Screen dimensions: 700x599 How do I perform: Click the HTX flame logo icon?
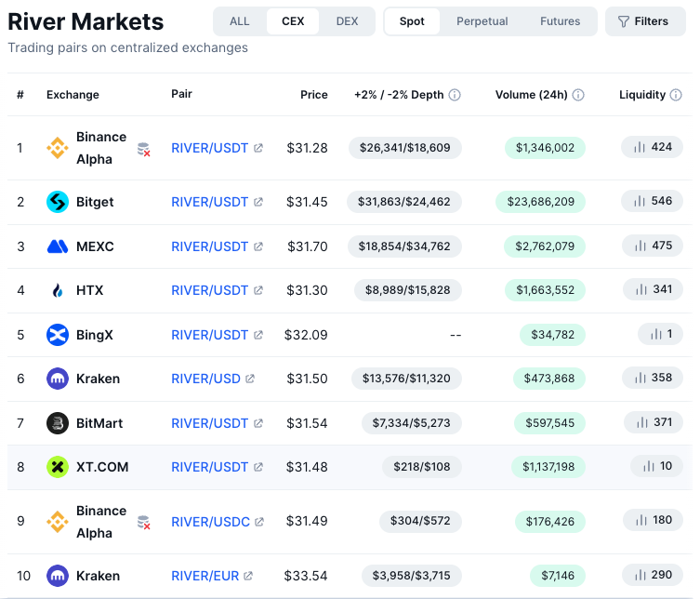tap(58, 290)
